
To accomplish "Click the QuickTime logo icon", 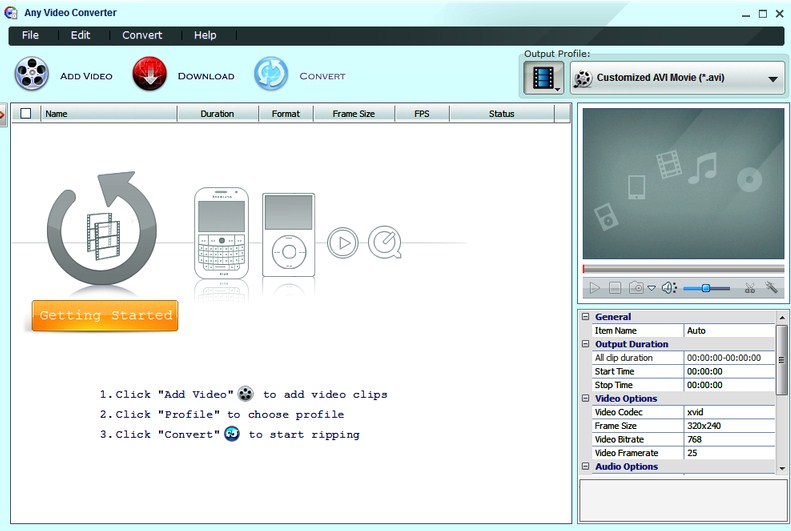I will click(x=385, y=243).
